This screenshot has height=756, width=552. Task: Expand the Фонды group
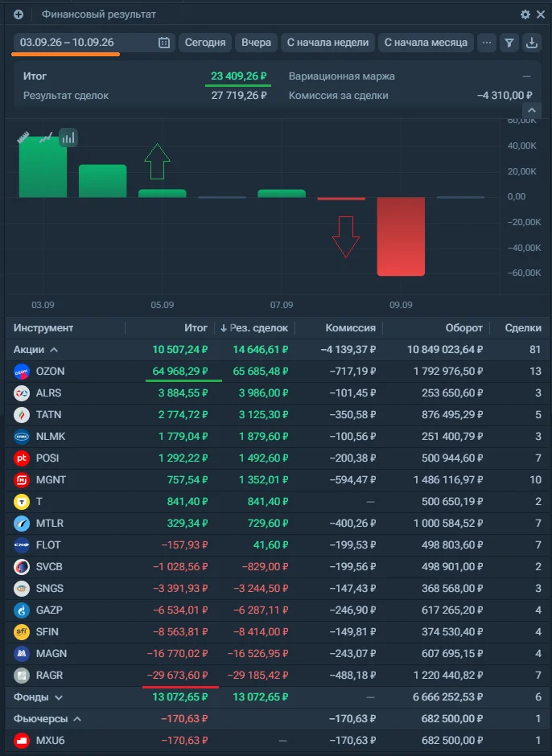59,697
